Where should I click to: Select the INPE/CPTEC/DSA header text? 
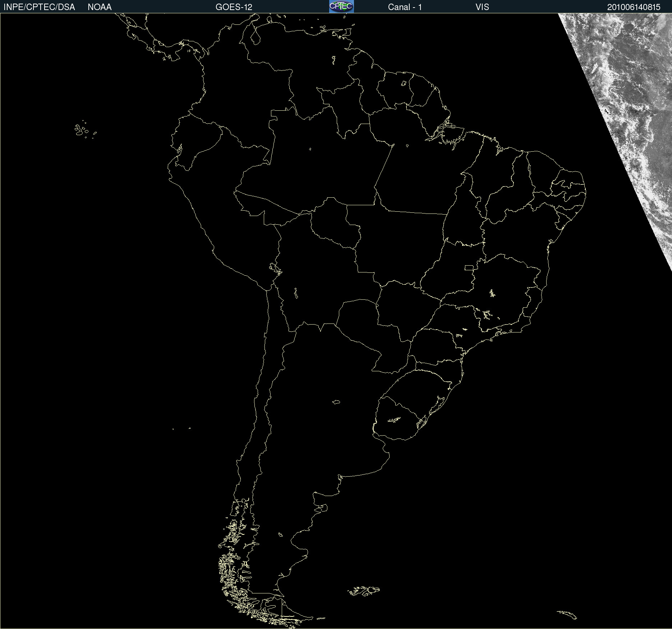click(39, 7)
